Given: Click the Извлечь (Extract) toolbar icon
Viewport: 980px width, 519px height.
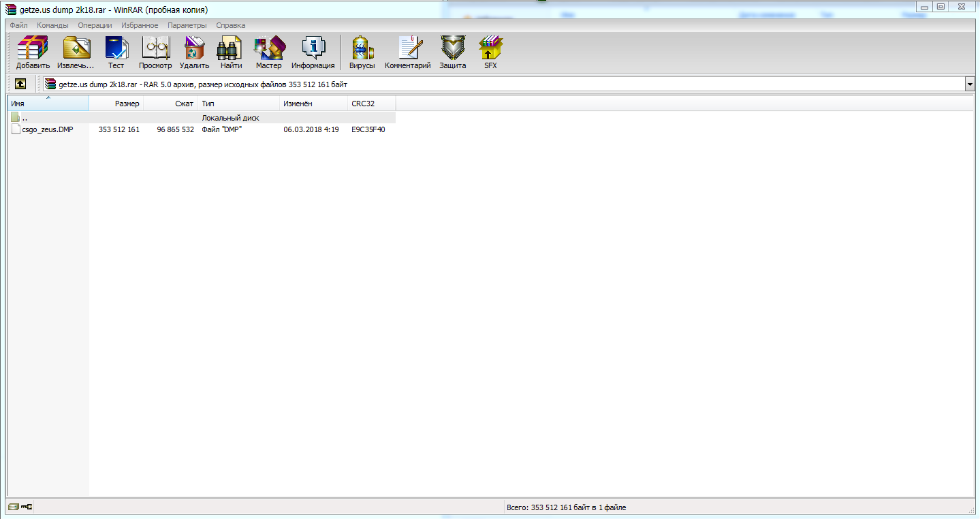Looking at the screenshot, I should point(76,52).
